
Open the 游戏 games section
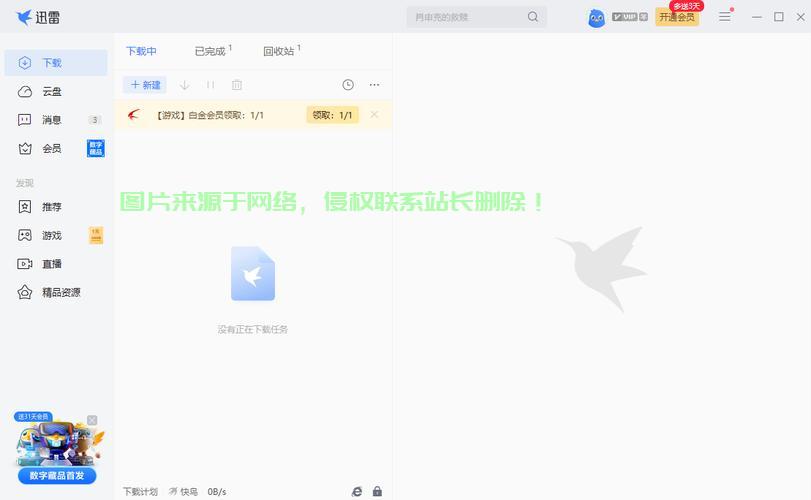[x=56, y=235]
